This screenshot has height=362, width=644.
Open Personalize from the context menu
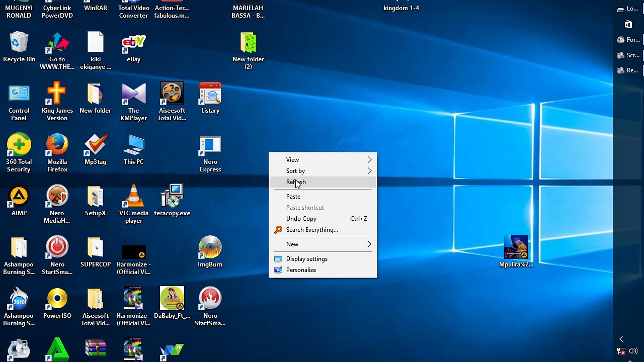click(323, 270)
